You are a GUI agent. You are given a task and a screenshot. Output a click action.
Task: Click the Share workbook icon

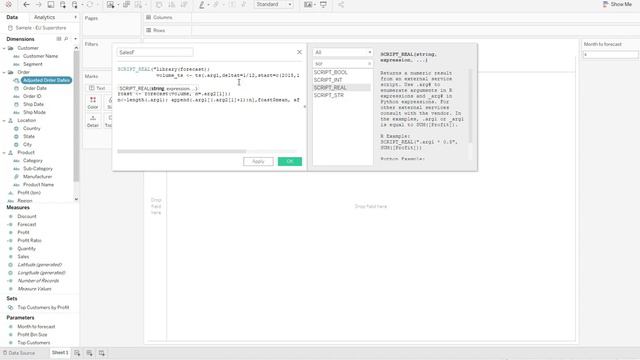click(341, 4)
